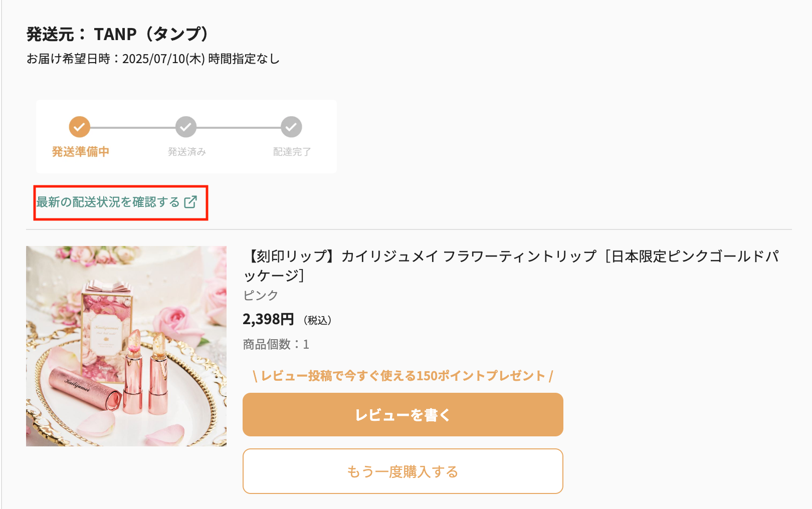Click the もう一度購入する repurchase button
Screen dimensions: 812x509
402,471
